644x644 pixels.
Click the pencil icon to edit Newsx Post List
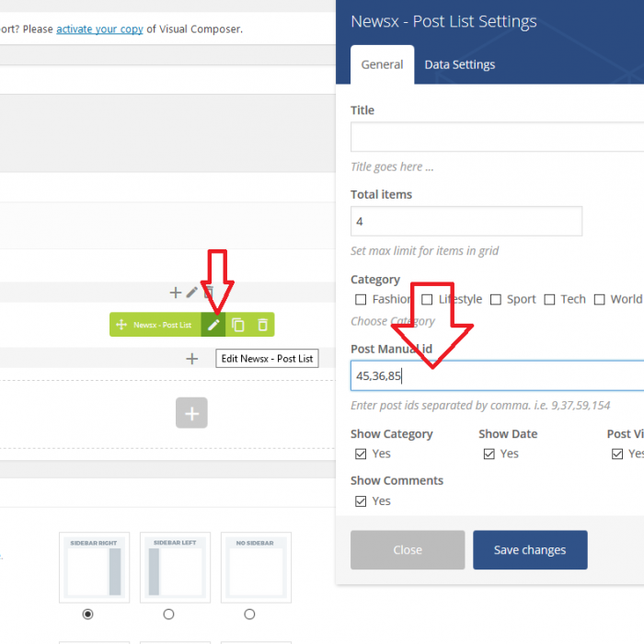pos(213,325)
